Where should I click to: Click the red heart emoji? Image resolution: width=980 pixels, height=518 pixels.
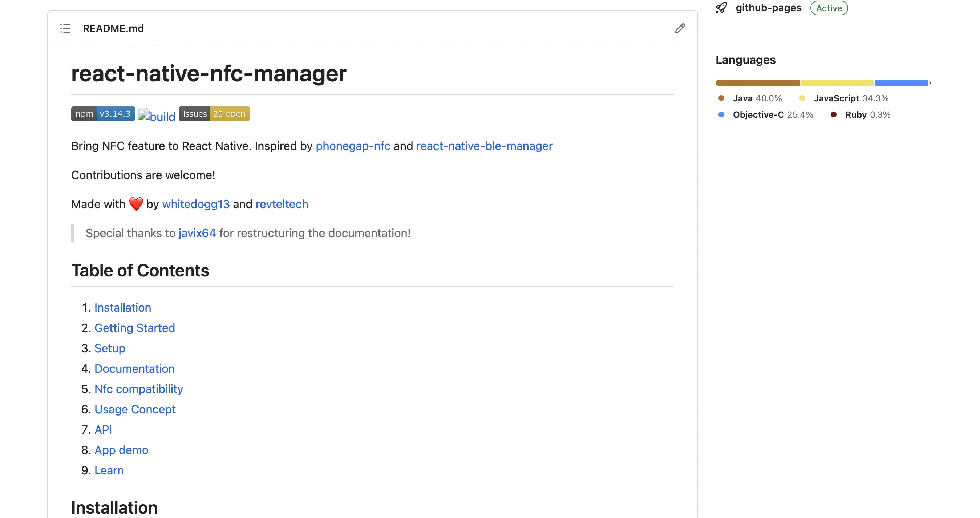click(136, 204)
